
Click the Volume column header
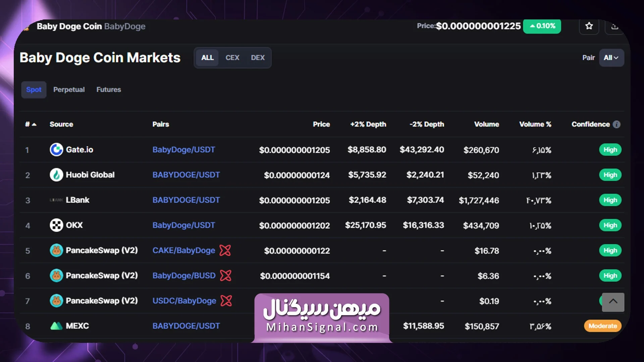point(486,124)
